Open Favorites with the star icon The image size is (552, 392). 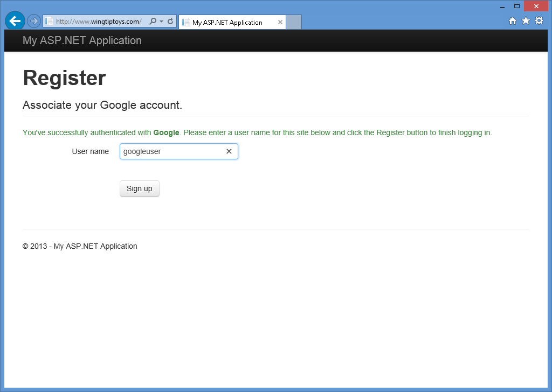[x=526, y=20]
